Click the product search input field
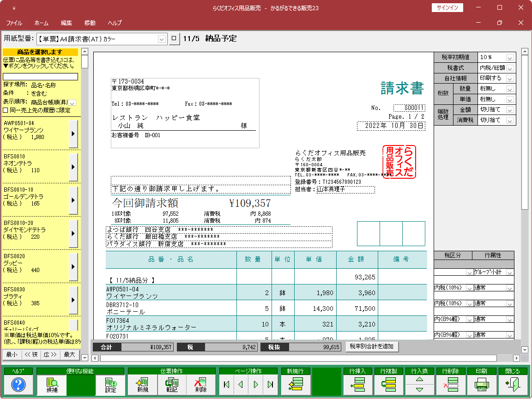The height and width of the screenshot is (399, 532). coord(40,77)
